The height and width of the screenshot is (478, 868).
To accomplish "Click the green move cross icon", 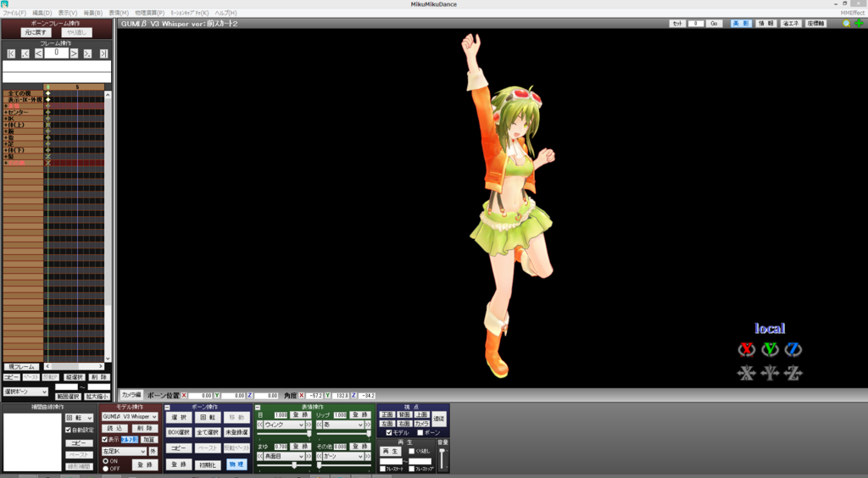I will click(859, 23).
